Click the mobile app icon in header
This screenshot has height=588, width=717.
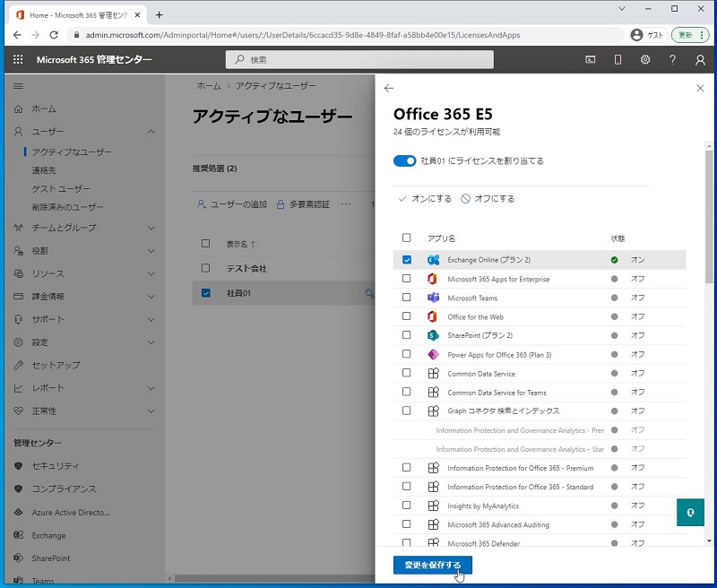point(618,59)
